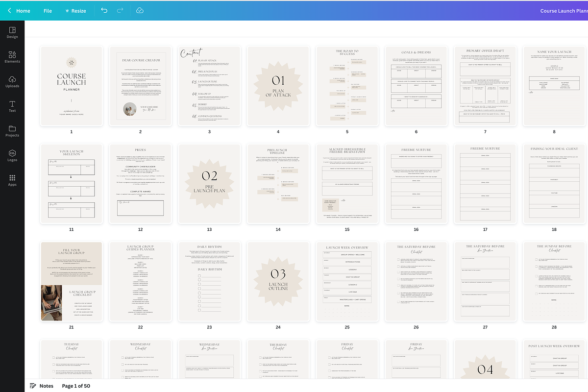The height and width of the screenshot is (392, 588).
Task: Select page 27 Saturday Before thumbnail
Action: [x=485, y=282]
